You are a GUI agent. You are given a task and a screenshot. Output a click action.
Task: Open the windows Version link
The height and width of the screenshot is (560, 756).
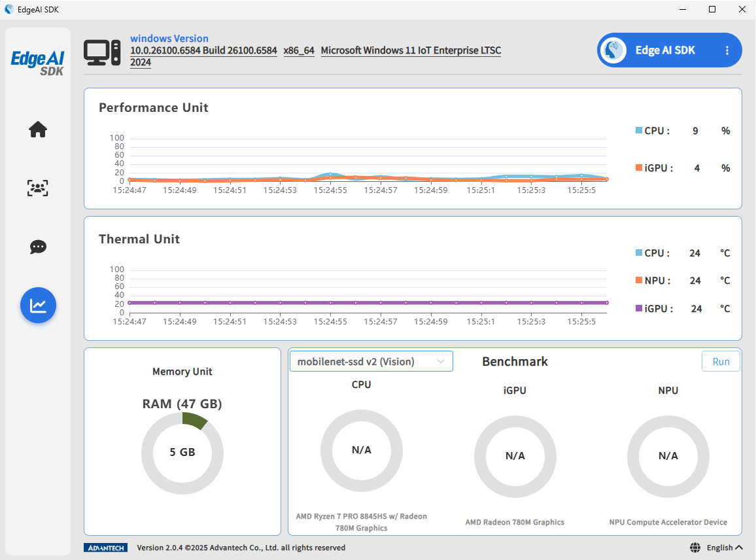[x=169, y=38]
